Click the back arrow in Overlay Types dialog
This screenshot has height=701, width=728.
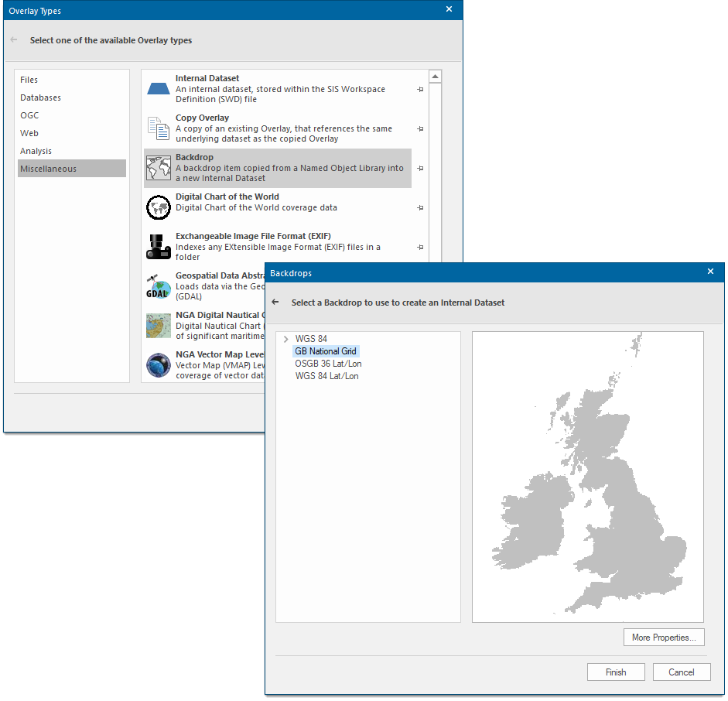coord(14,40)
